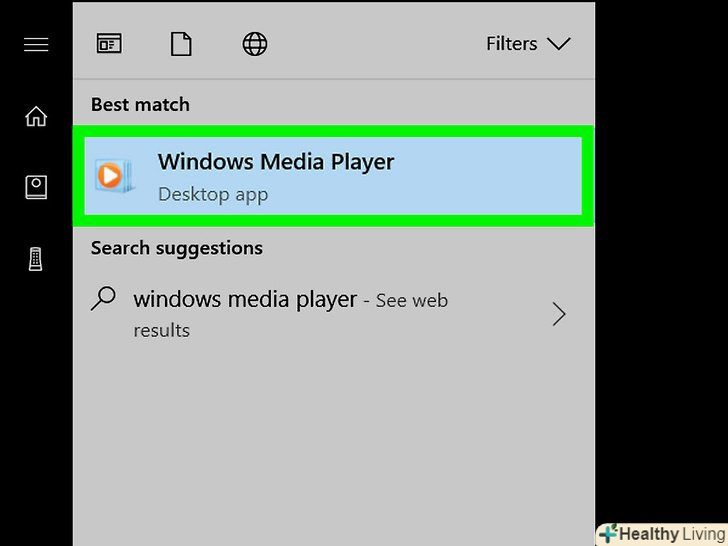
Task: Filter search results by Apps
Action: click(x=109, y=44)
